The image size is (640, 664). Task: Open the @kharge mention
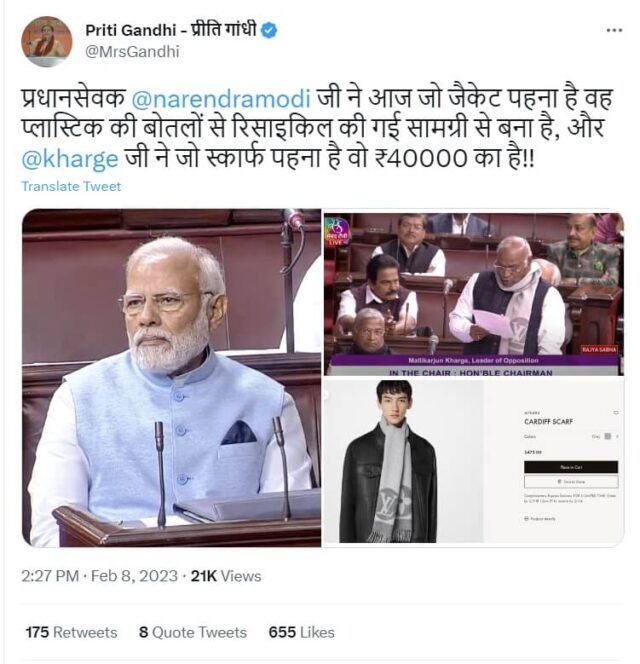pos(70,159)
